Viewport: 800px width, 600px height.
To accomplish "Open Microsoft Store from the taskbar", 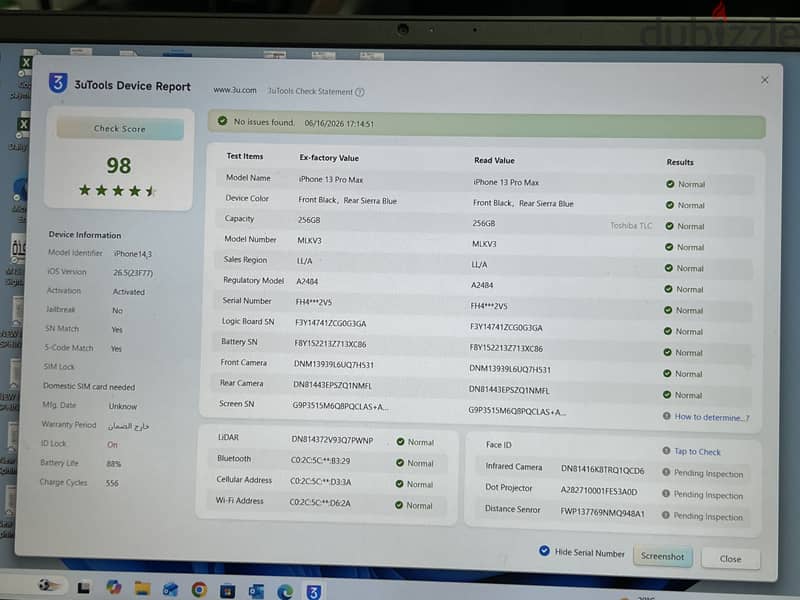I will tap(228, 591).
